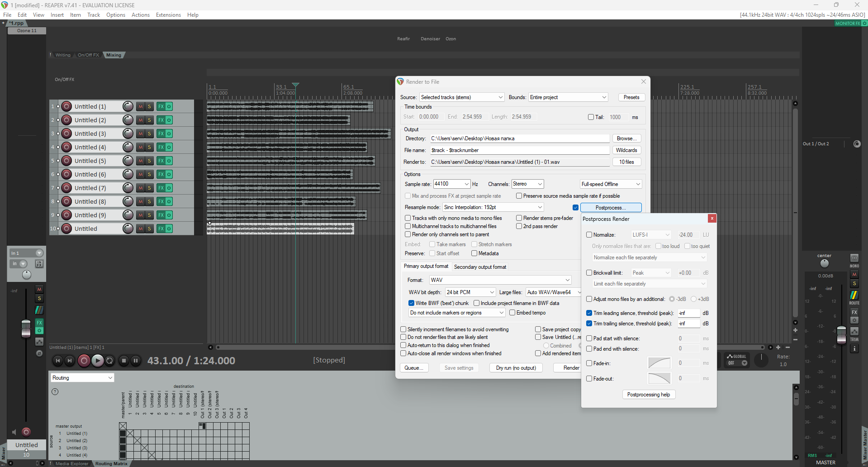This screenshot has width=868, height=467.
Task: Click the mixer strip volume fader
Action: (x=26, y=329)
